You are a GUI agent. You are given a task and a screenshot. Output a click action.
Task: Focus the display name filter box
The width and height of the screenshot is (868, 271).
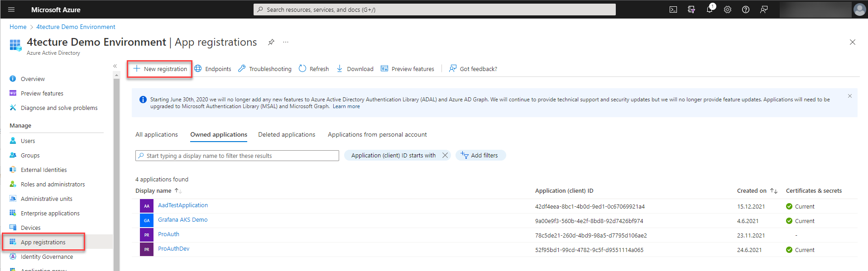(237, 156)
